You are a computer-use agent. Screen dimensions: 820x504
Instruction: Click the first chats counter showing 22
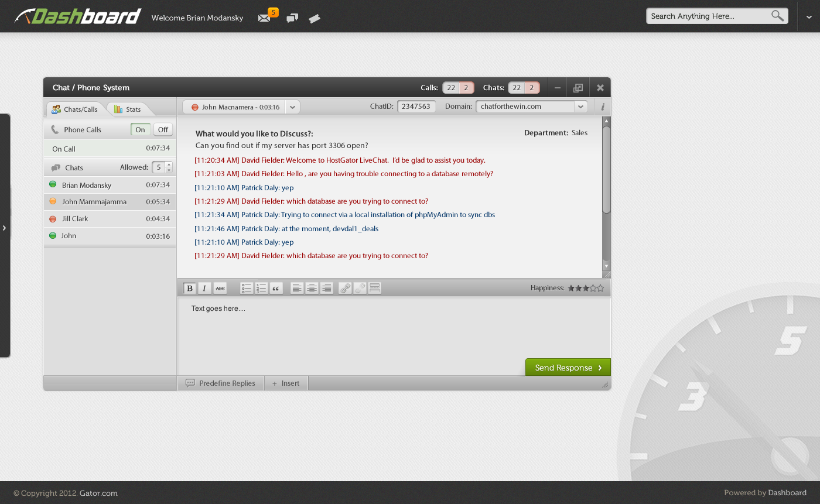(x=516, y=88)
